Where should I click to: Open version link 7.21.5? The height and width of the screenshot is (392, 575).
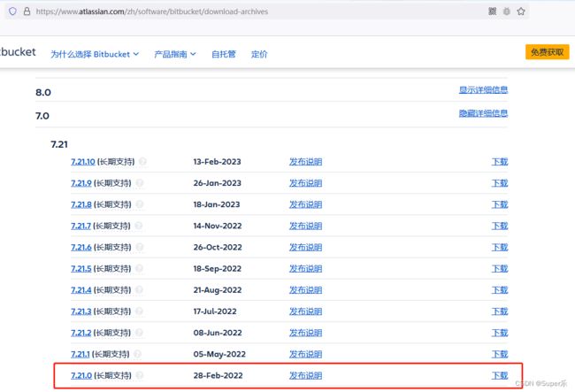pyautogui.click(x=81, y=269)
